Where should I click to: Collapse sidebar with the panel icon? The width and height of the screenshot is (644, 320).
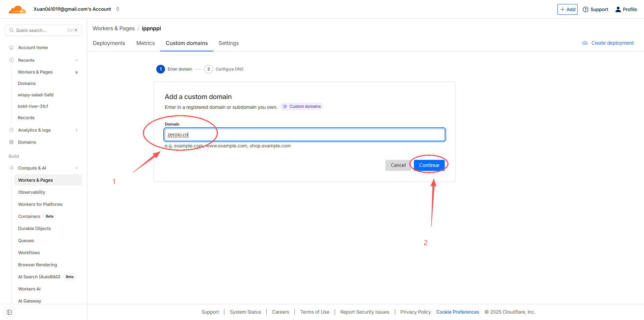9,312
